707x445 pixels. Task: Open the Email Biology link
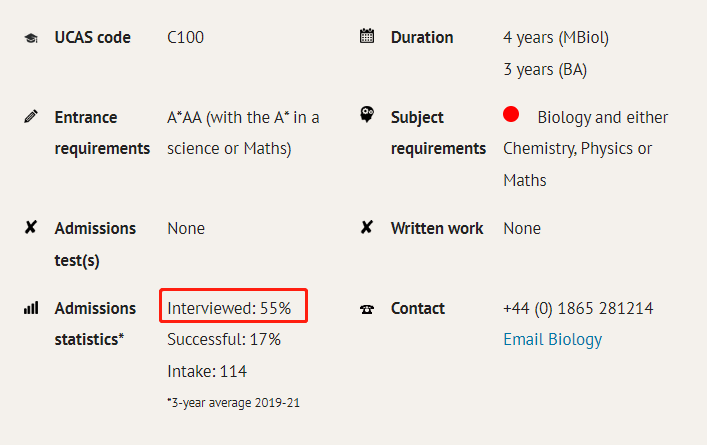click(552, 339)
